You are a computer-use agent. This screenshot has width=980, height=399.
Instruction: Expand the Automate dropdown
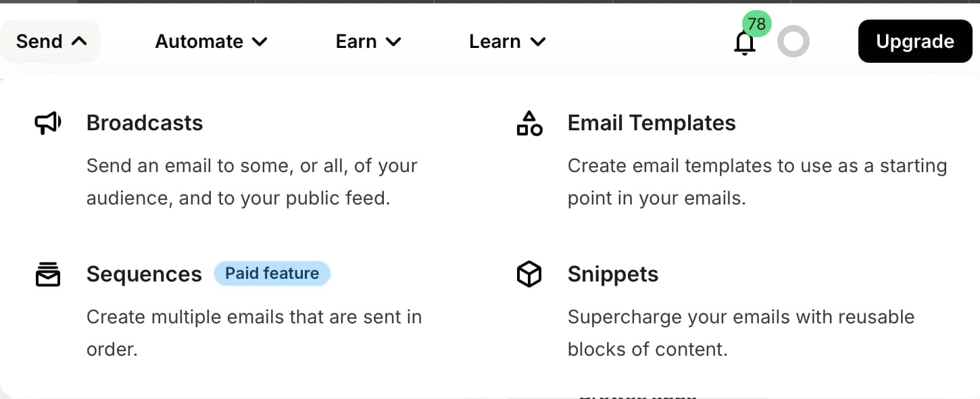point(211,42)
